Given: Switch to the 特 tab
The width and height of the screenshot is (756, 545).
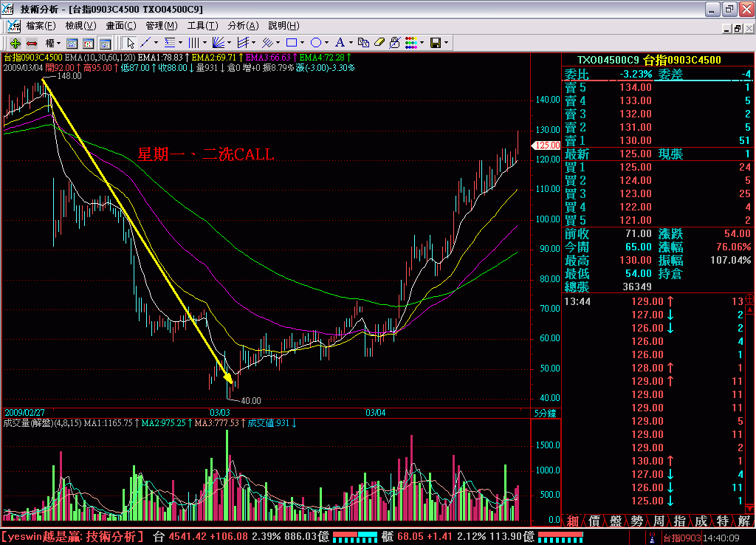Looking at the screenshot, I should (722, 521).
